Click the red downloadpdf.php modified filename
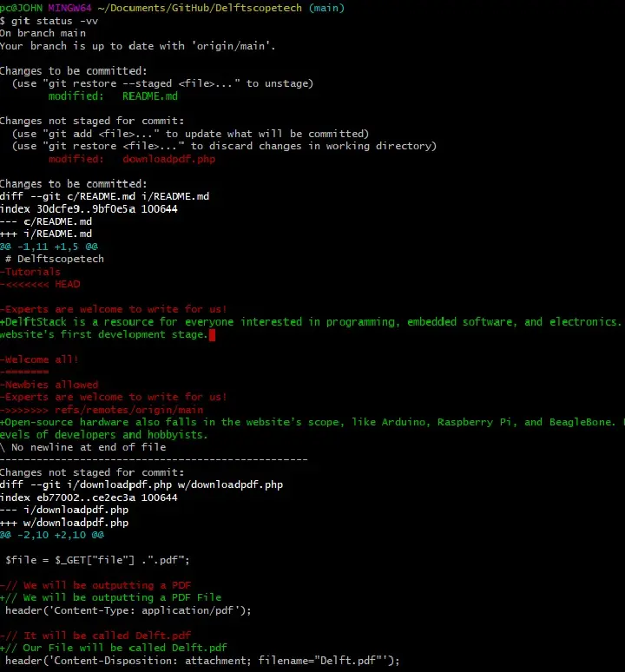The image size is (625, 672). (168, 159)
